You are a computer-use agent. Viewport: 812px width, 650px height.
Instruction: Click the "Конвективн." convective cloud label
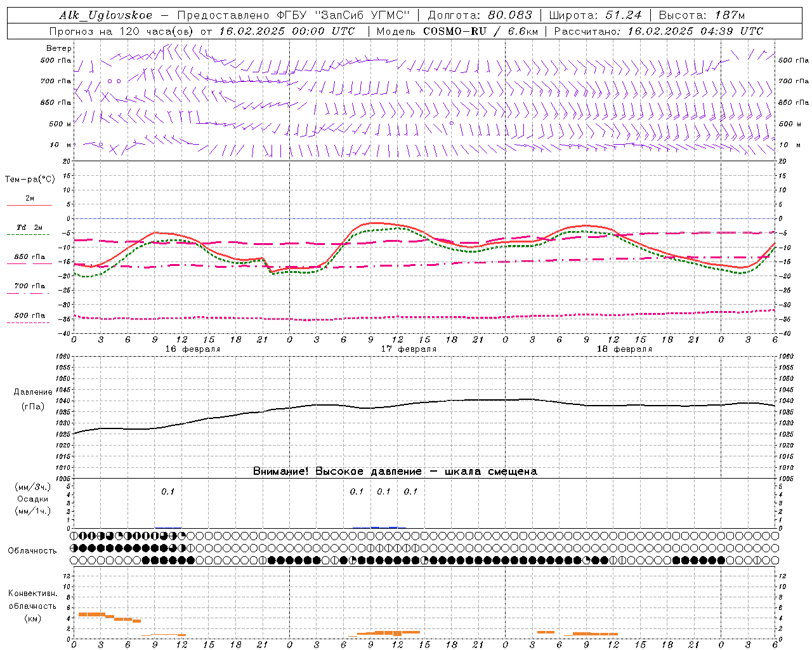coord(32,594)
